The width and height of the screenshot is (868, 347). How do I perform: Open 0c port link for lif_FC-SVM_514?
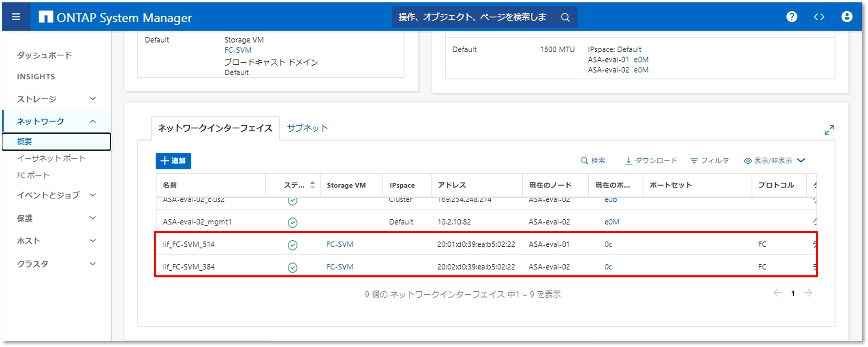[x=608, y=244]
